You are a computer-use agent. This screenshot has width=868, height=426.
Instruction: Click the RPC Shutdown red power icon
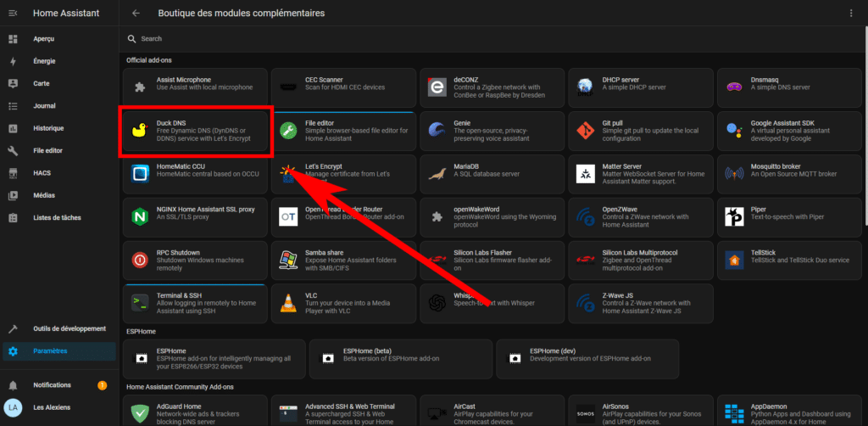[x=140, y=260]
